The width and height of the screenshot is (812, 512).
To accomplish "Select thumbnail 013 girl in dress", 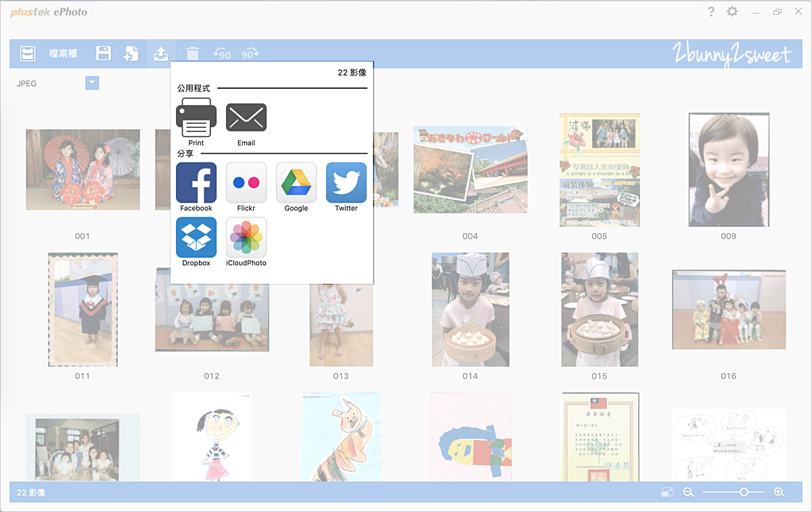I will tap(341, 324).
